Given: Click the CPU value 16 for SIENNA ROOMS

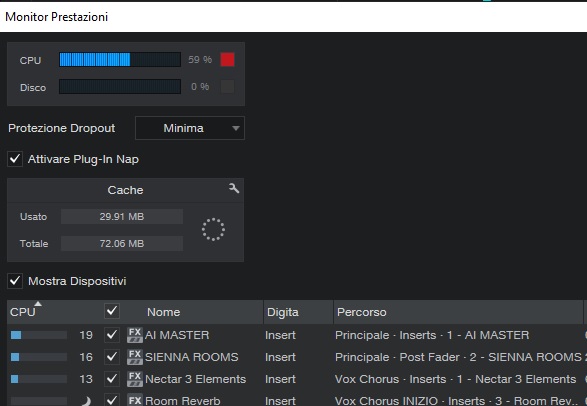Looking at the screenshot, I should pos(86,357).
